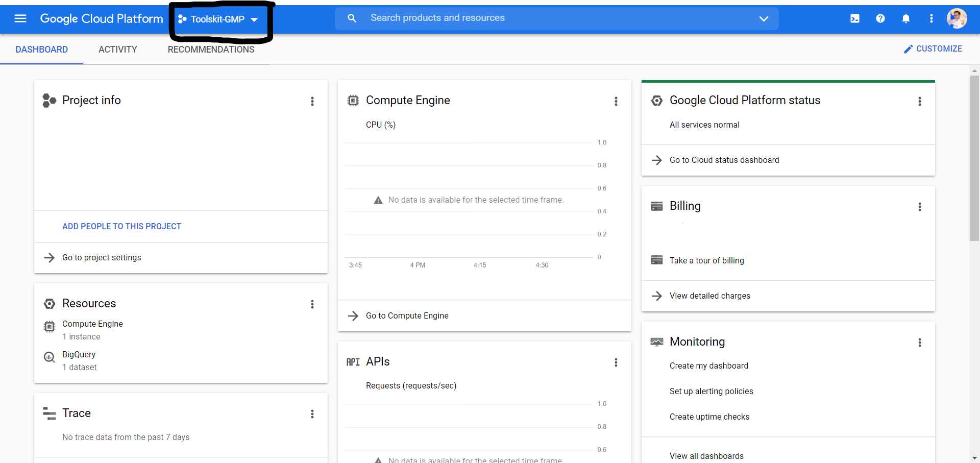Screen dimensions: 980x463
Task: Open the Resources card options dropdown
Action: tap(312, 304)
